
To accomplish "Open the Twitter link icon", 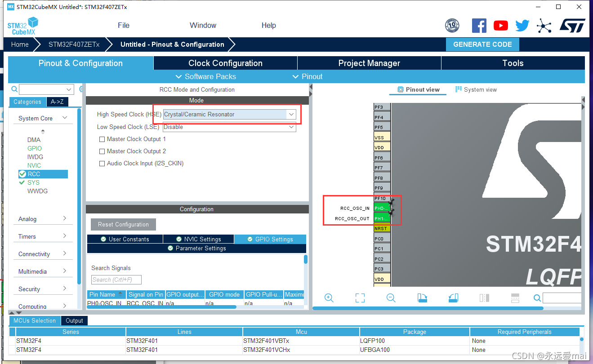I will (522, 26).
